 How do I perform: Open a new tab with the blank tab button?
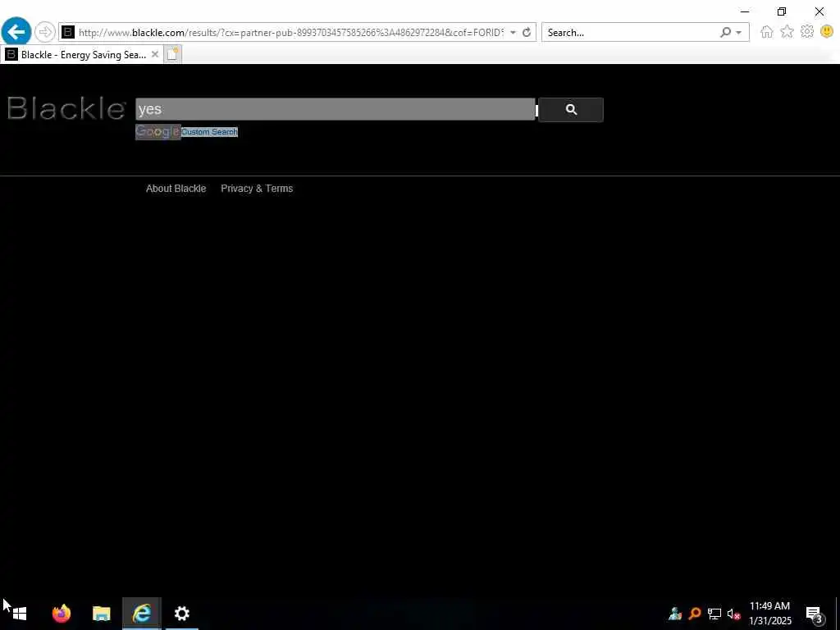[172, 54]
